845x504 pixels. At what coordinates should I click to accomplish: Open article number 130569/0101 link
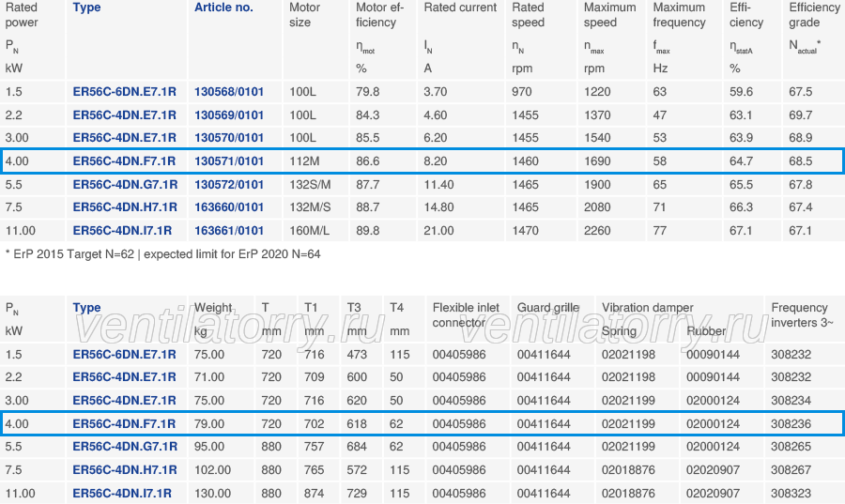point(229,115)
